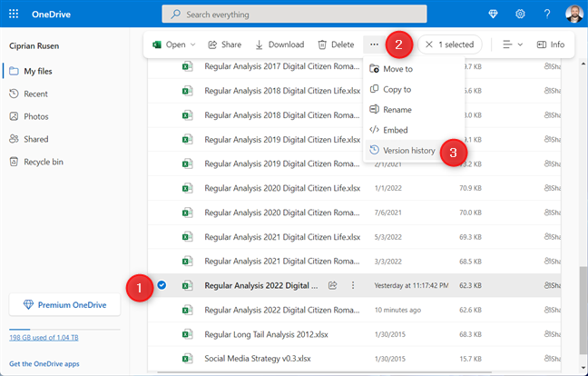Open Regular Analysis 2019 Digital Citizen Life.xlsx
588x376 pixels.
click(282, 140)
